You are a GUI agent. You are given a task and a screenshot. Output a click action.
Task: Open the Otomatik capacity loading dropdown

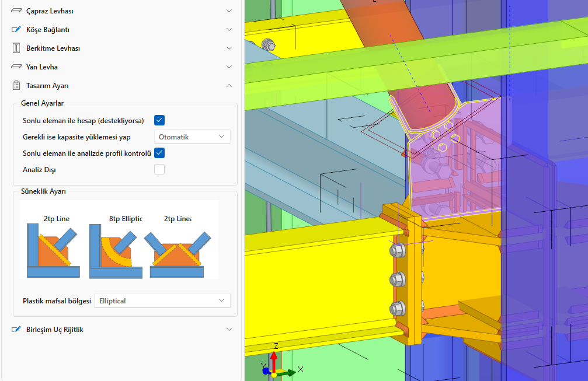(x=192, y=137)
